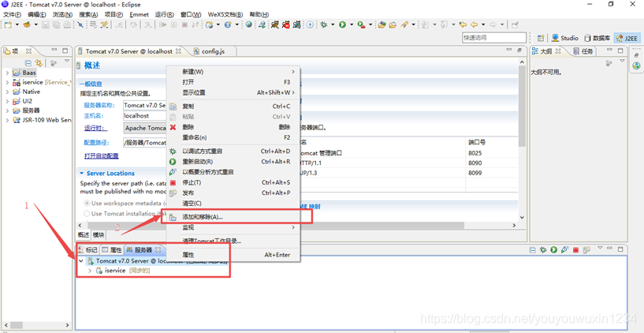Expand the JSR-109 Web Services node
The height and width of the screenshot is (333, 644).
coord(7,120)
